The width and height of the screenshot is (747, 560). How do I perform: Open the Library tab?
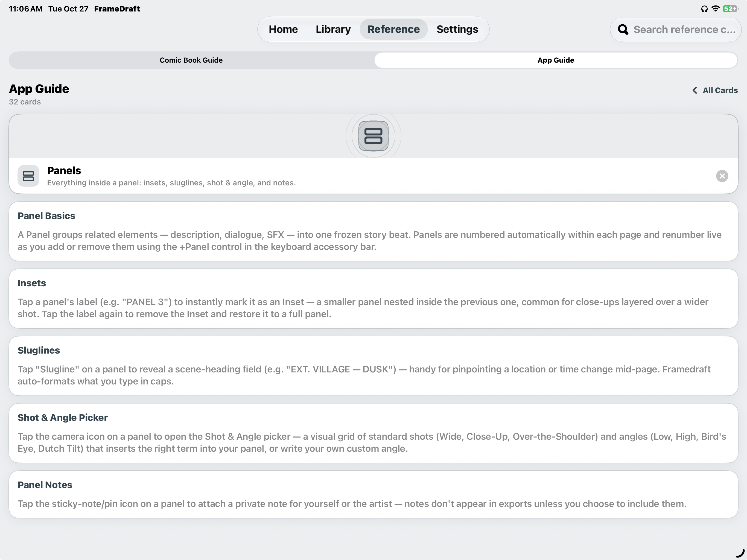(x=333, y=29)
